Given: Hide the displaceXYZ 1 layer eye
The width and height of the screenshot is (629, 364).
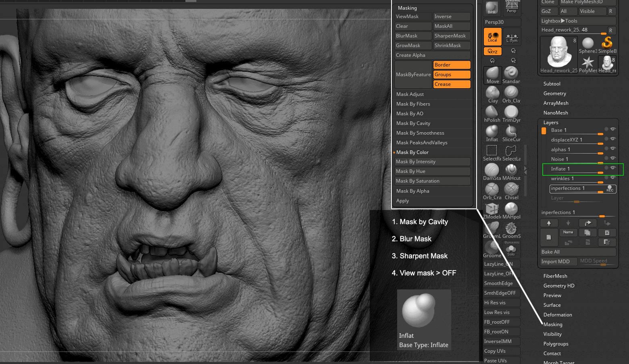Looking at the screenshot, I should click(x=613, y=139).
